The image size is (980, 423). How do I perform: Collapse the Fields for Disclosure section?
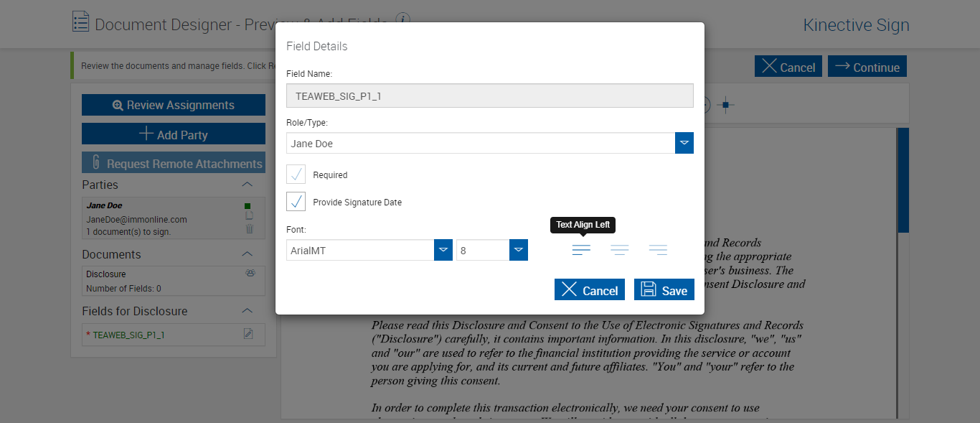click(x=247, y=311)
